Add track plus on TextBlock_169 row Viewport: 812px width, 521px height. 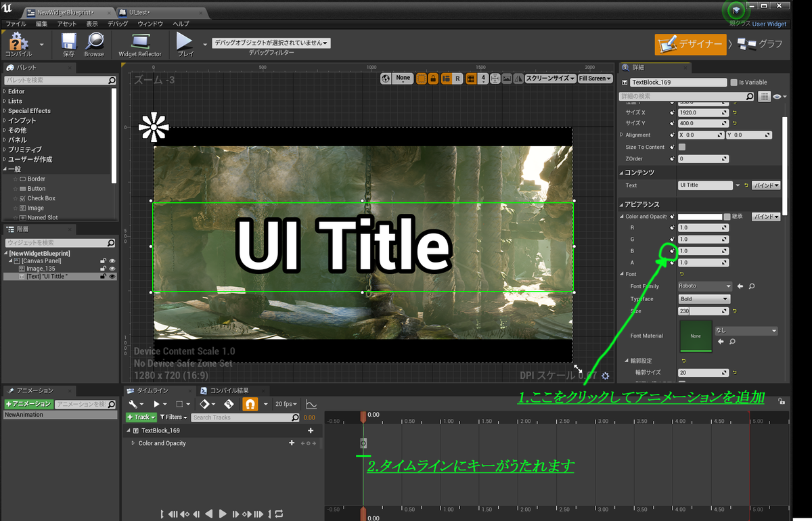coord(311,430)
